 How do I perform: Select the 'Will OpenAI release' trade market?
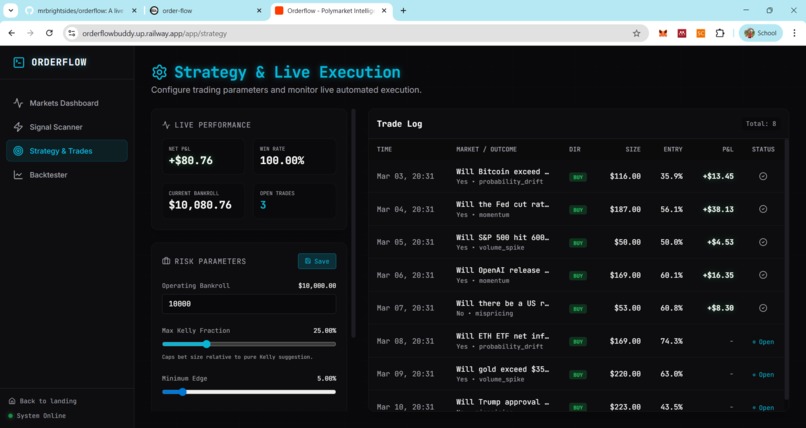502,270
